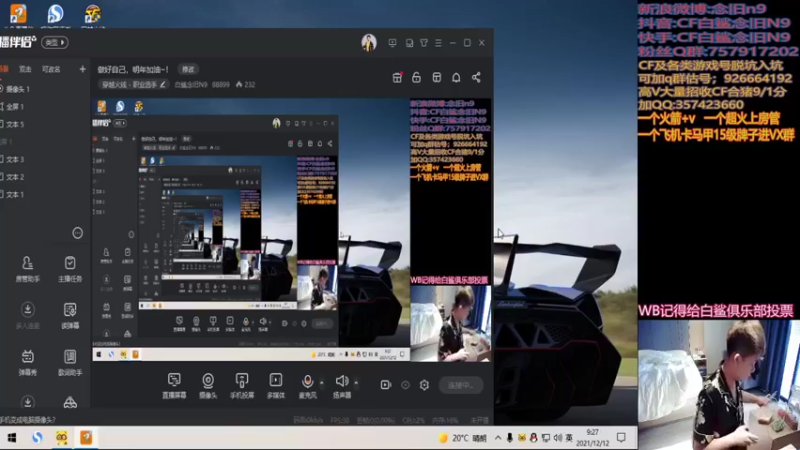Show hidden tray icons chevron
The image size is (800, 450).
tap(498, 438)
